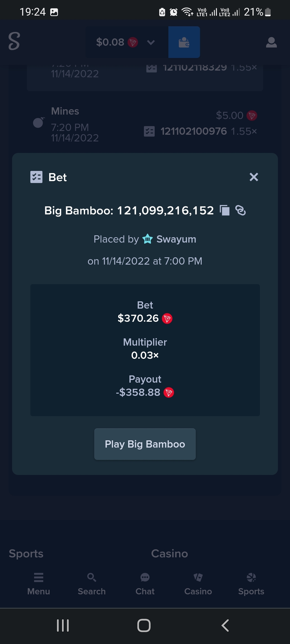This screenshot has width=290, height=644.
Task: Tap the Stake logo
Action: 14,41
